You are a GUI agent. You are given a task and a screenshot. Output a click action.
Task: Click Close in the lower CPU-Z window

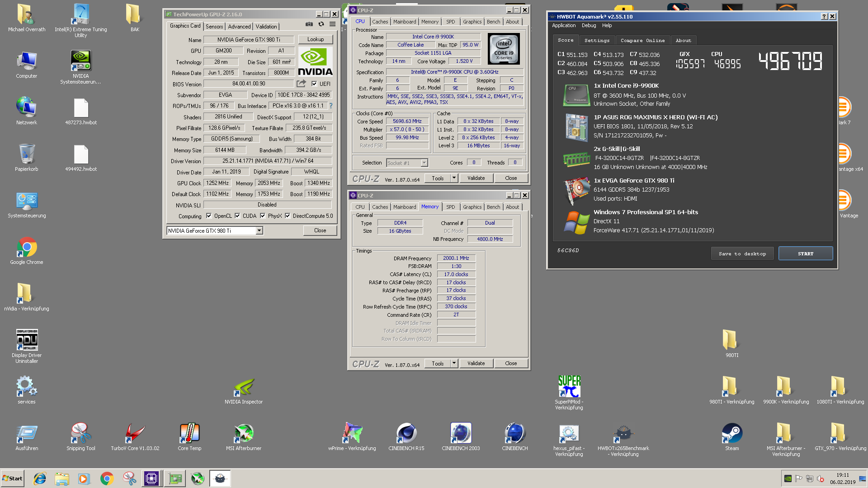pos(511,363)
